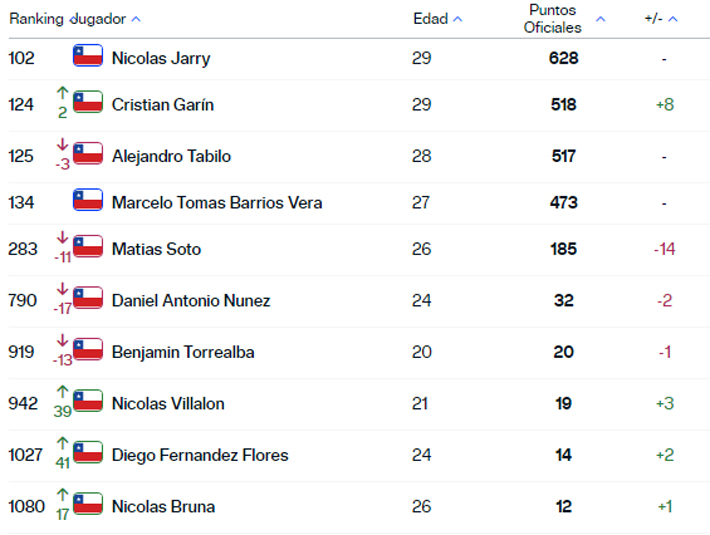Click the flag icon next to Nicolas Villalon
Screen dimensions: 710x535
click(x=88, y=401)
